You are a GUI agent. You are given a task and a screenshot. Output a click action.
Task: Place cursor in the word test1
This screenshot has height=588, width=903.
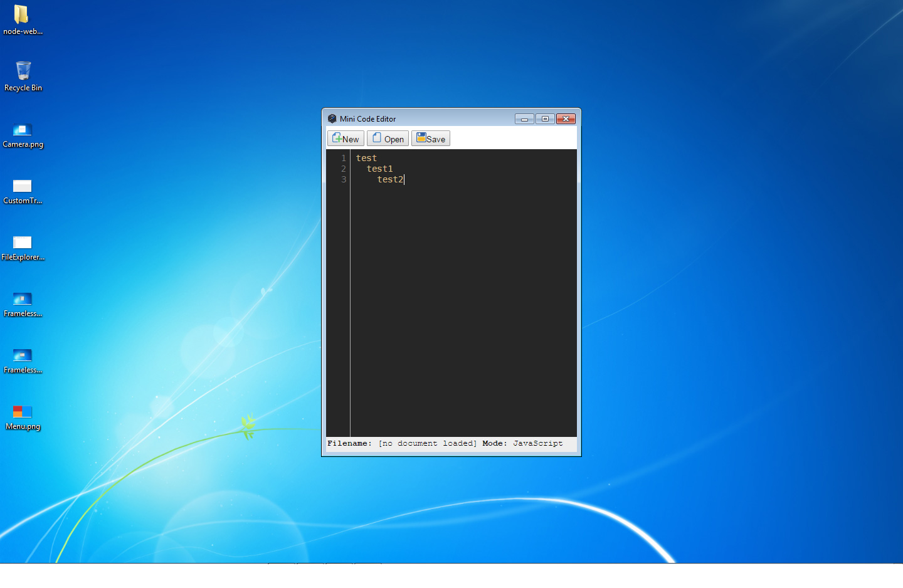[379, 169]
